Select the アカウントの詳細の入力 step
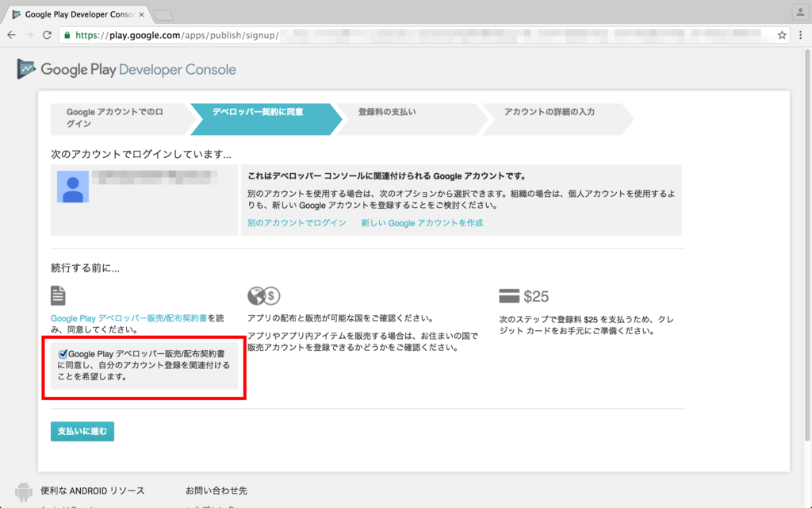The image size is (812, 508). (549, 112)
